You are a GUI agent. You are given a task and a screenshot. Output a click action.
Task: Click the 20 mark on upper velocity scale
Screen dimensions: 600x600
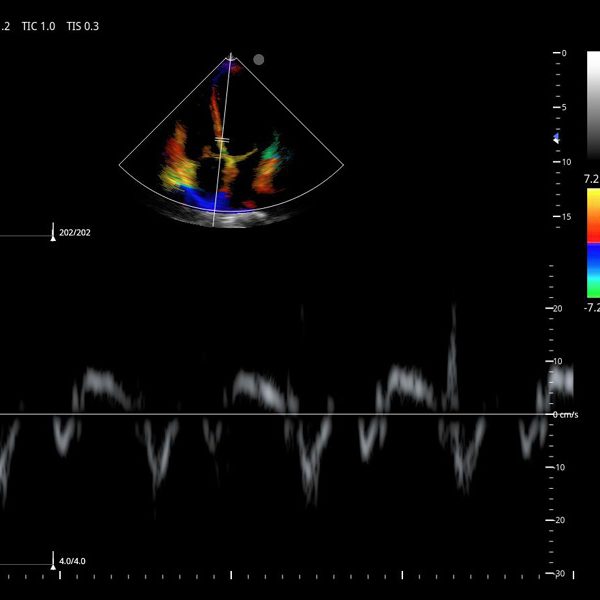click(558, 308)
